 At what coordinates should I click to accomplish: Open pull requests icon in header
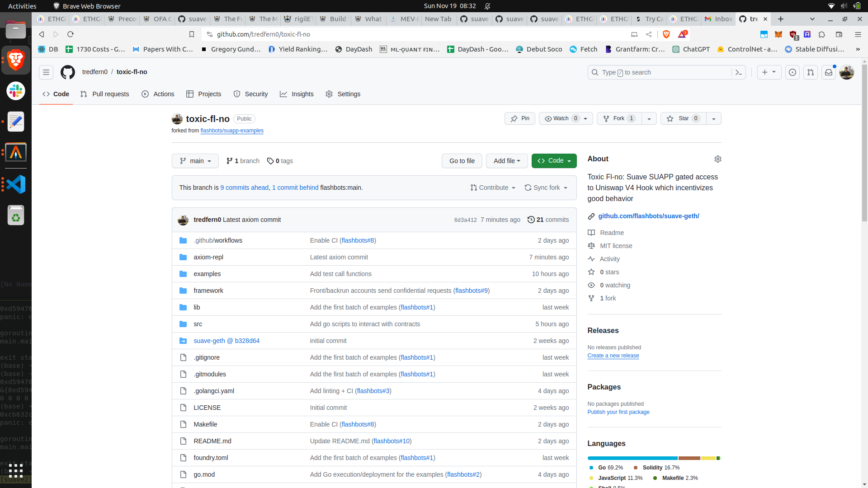(x=811, y=72)
